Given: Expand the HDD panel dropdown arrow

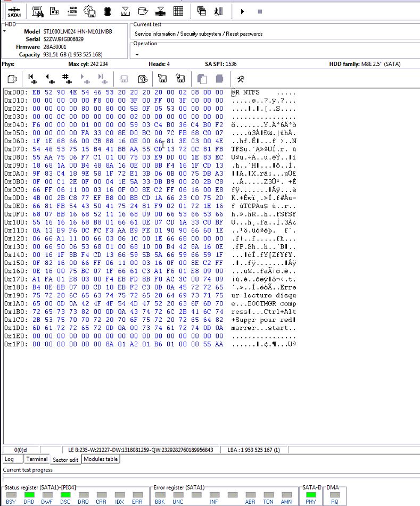Looking at the screenshot, I should [4, 31].
